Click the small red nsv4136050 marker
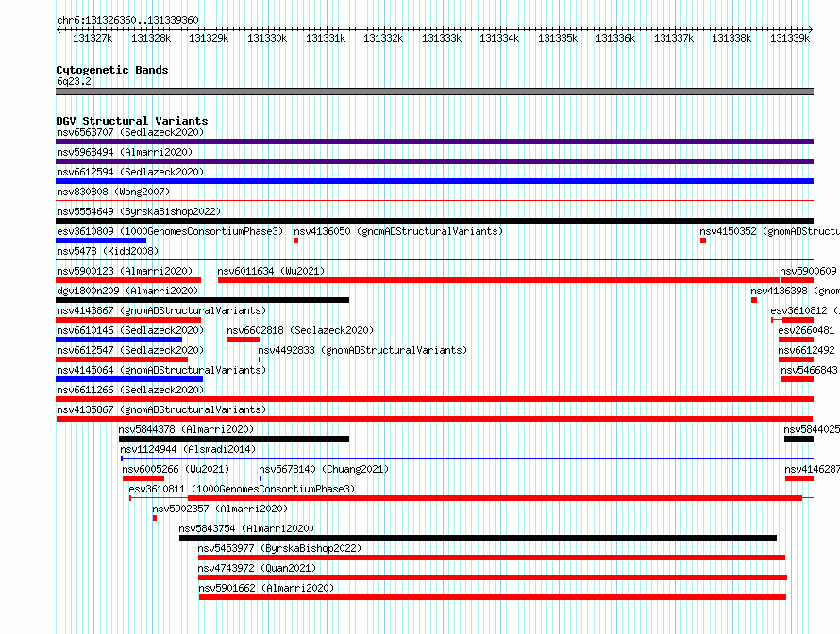 [x=296, y=241]
